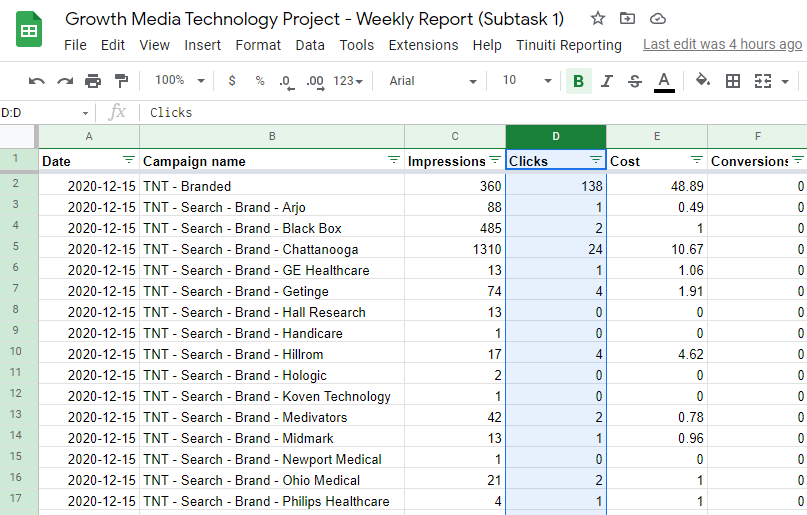Viewport: 807px width, 515px height.
Task: Select cell with impressions 1310
Action: pyautogui.click(x=454, y=249)
